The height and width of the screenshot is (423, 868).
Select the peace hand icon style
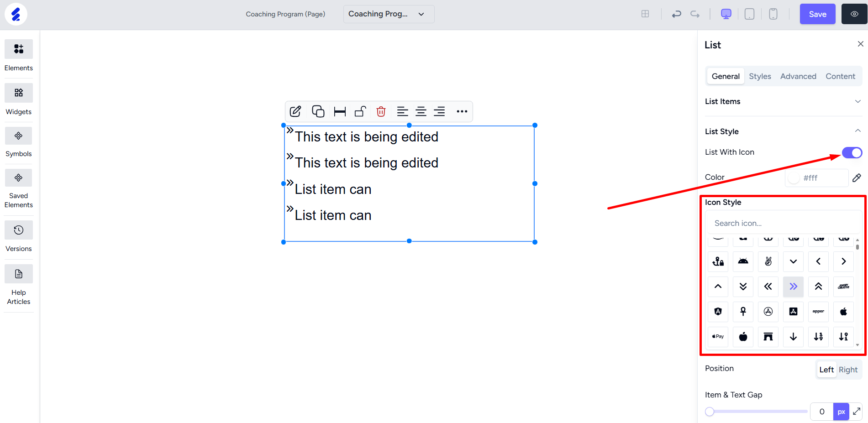(768, 261)
